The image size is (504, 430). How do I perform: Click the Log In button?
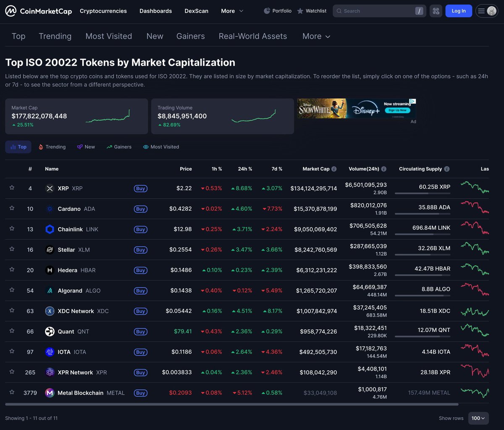pos(459,11)
